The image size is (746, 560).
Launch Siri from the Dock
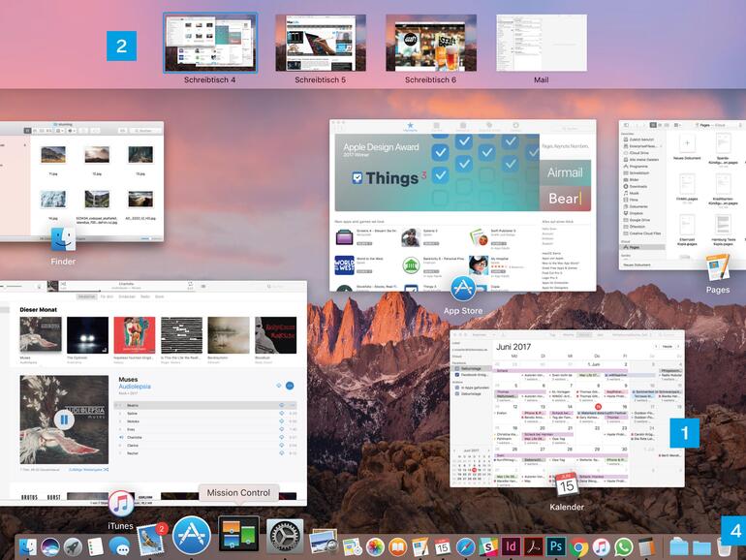pos(50,547)
